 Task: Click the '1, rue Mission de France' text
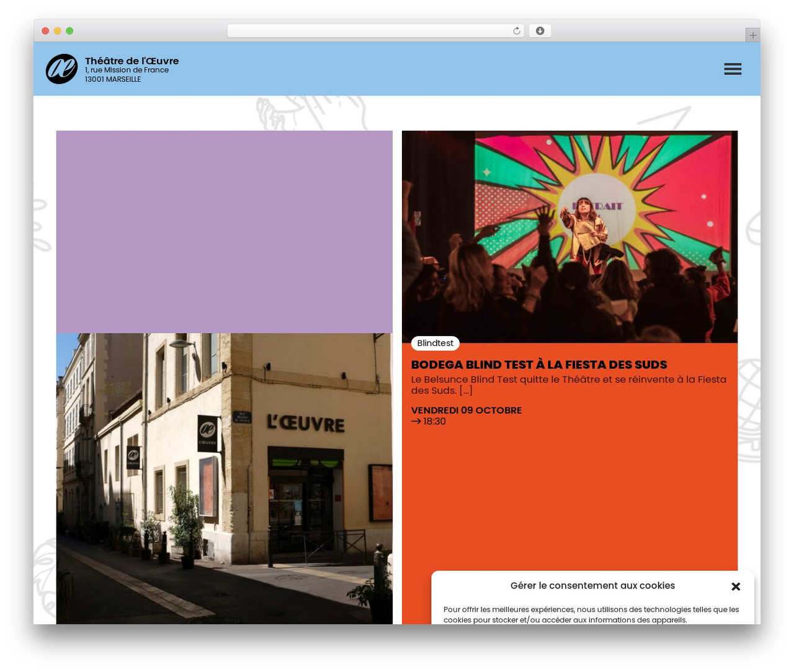[127, 70]
